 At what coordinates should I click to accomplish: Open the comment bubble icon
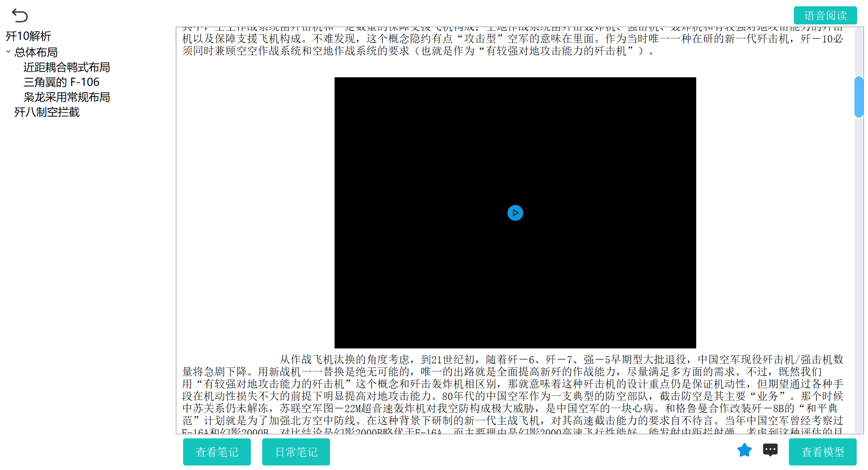tap(770, 450)
